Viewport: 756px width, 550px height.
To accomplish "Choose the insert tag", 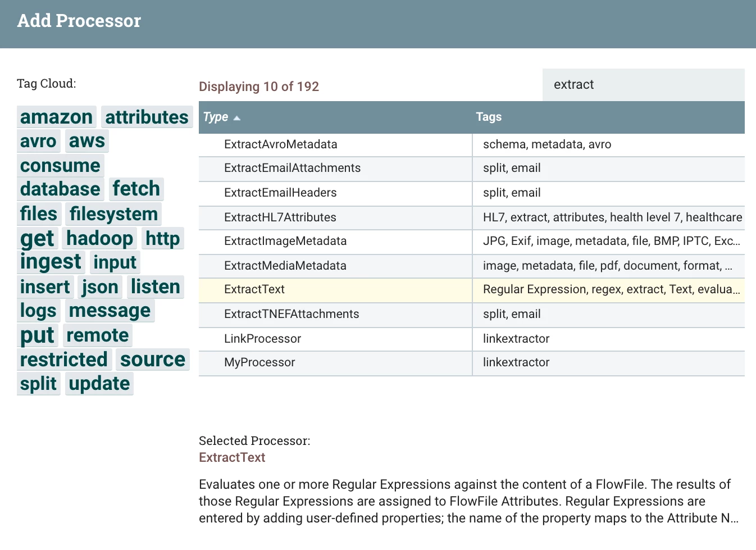I will [45, 287].
